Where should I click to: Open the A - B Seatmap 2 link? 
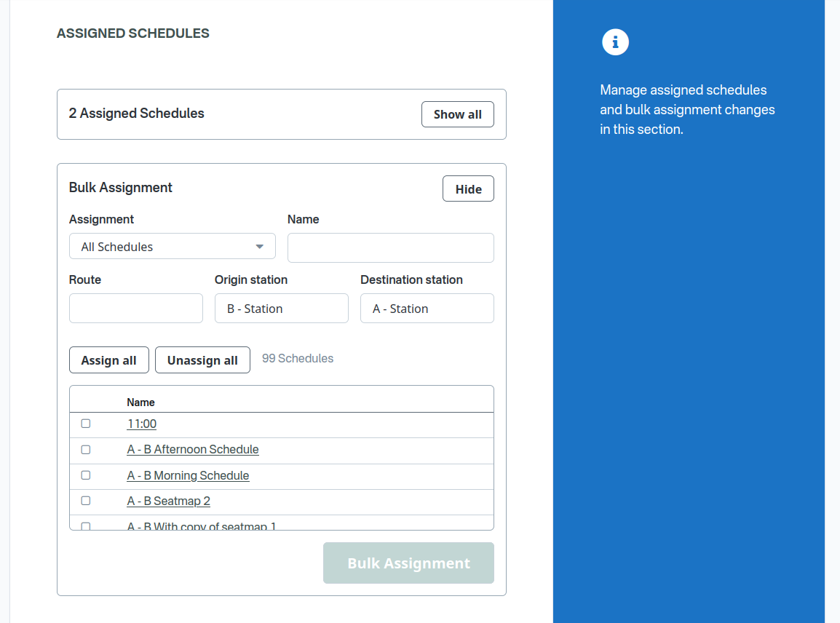(168, 501)
